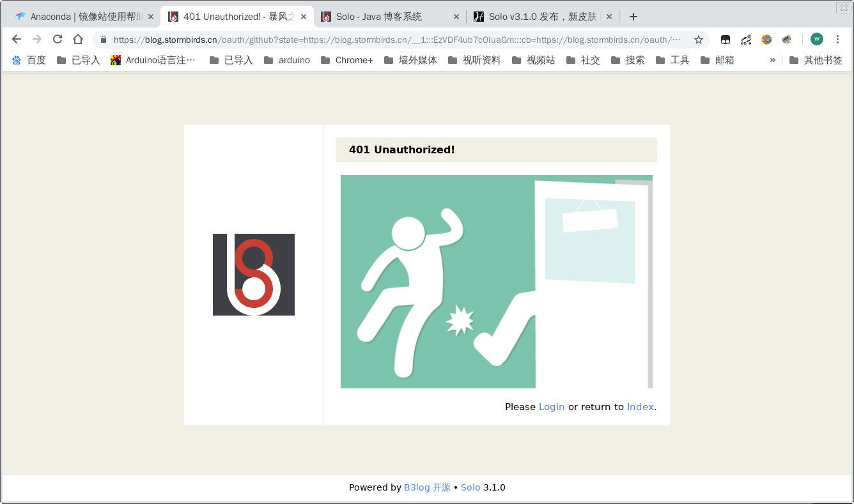Click the 百度 bookmark icon

click(x=16, y=59)
